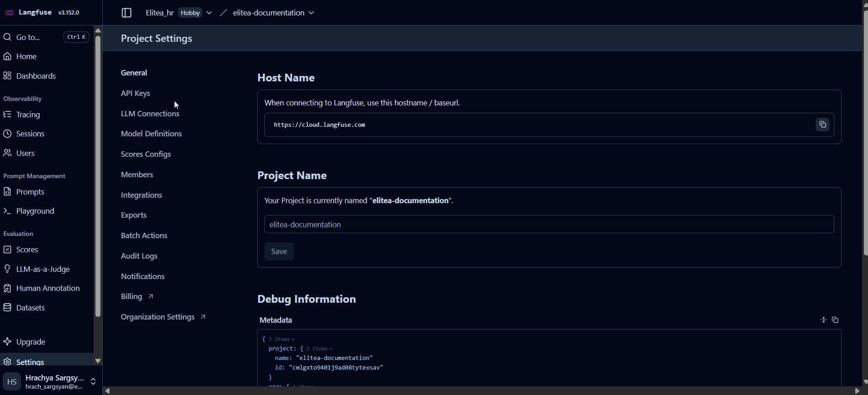The height and width of the screenshot is (395, 868).
Task: Open the elitea-documentation project dropdown
Action: pyautogui.click(x=311, y=13)
